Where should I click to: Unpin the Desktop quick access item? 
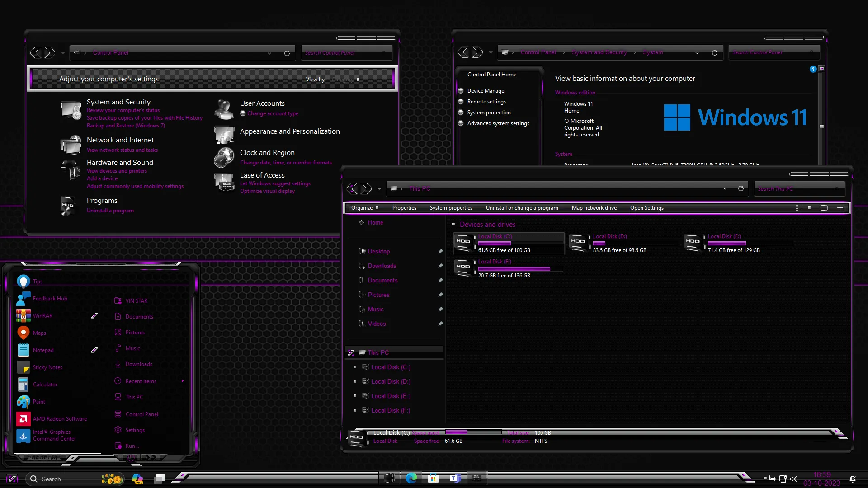coord(440,251)
